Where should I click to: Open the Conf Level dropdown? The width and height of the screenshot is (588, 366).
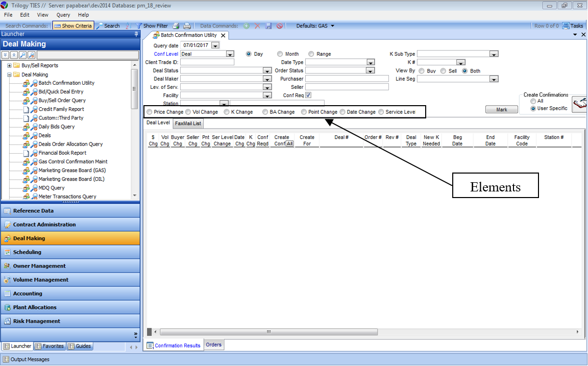[230, 54]
